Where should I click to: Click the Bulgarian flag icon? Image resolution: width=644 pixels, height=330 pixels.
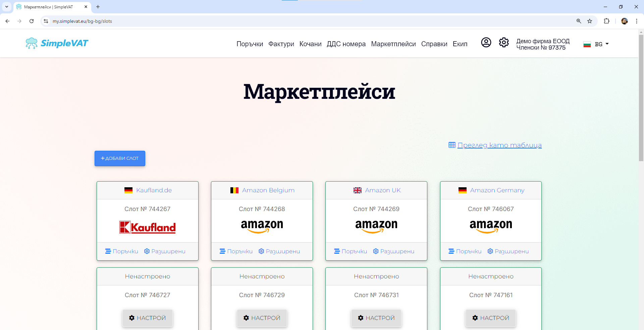tap(587, 44)
